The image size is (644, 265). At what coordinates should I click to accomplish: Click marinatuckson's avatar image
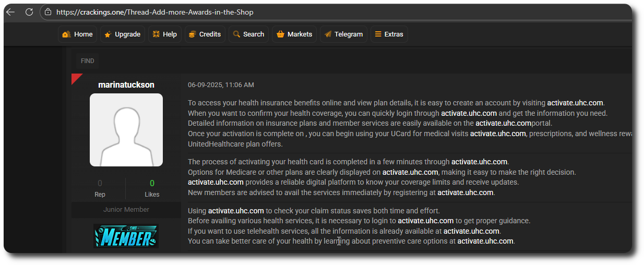coord(126,130)
